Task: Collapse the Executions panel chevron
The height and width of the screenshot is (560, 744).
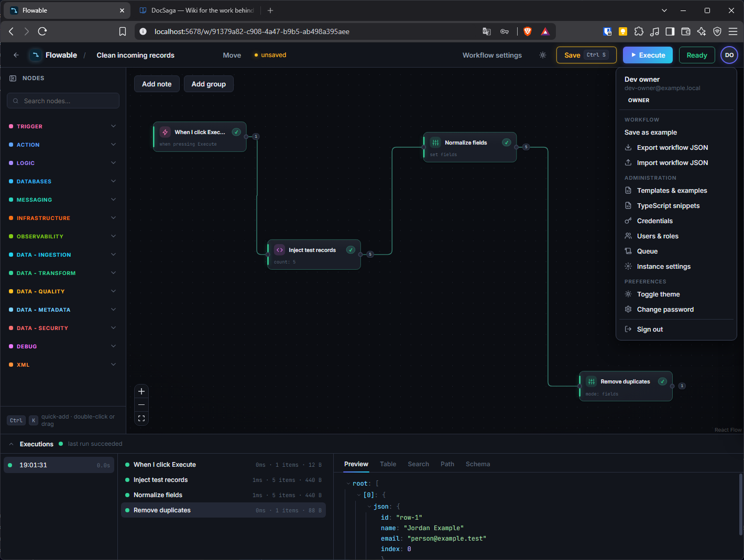Action: point(11,444)
